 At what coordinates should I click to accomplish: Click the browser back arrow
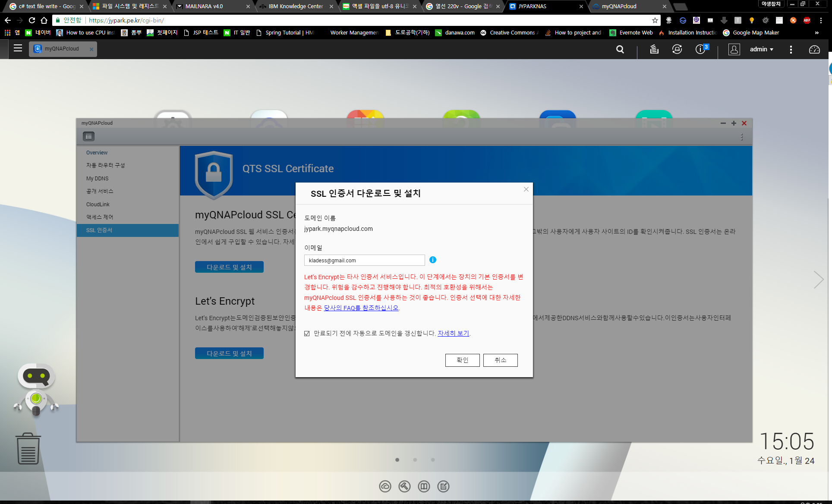(x=8, y=20)
